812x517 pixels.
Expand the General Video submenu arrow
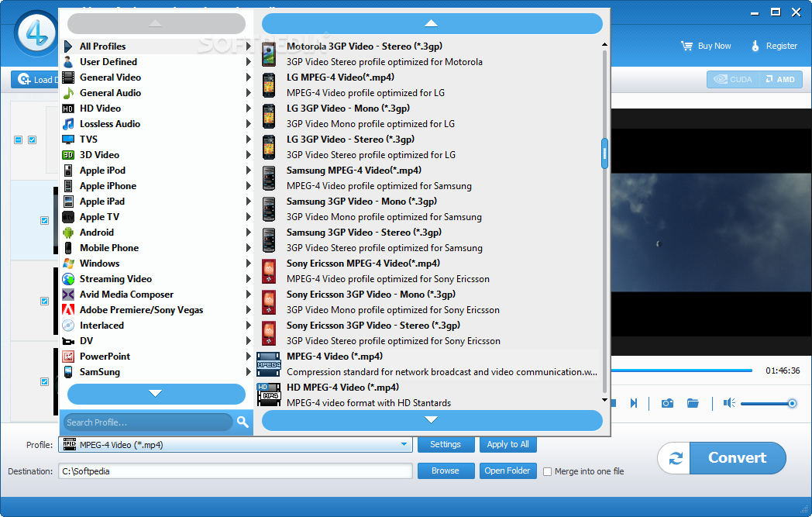point(248,78)
